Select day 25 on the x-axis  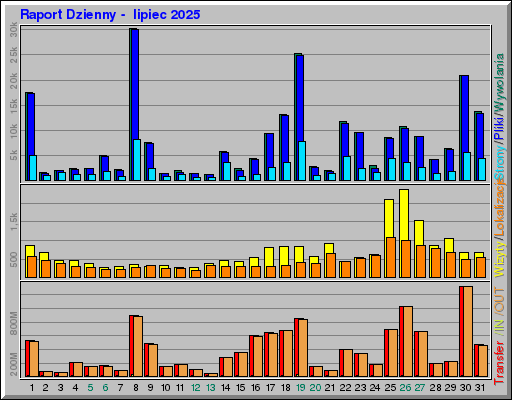390,388
